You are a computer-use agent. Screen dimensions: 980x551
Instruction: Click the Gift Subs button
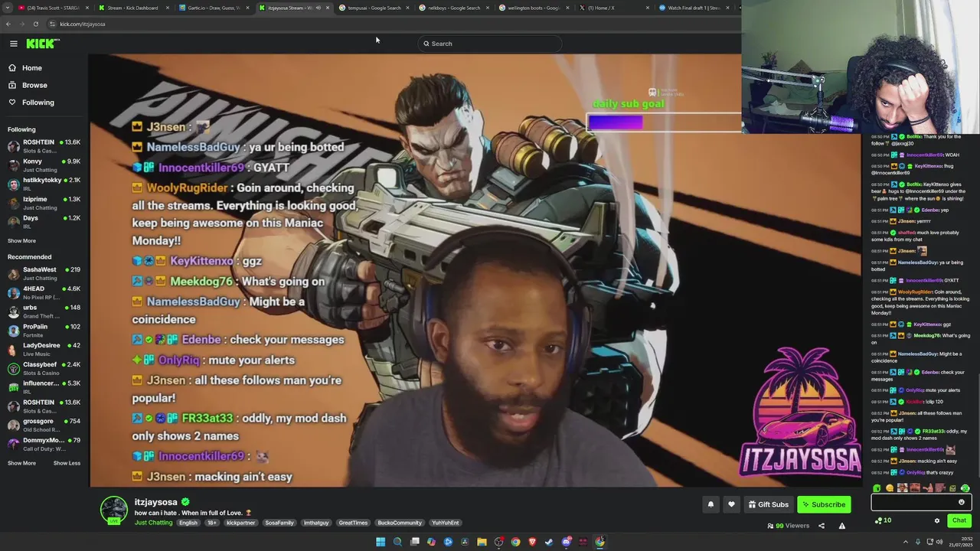[768, 504]
